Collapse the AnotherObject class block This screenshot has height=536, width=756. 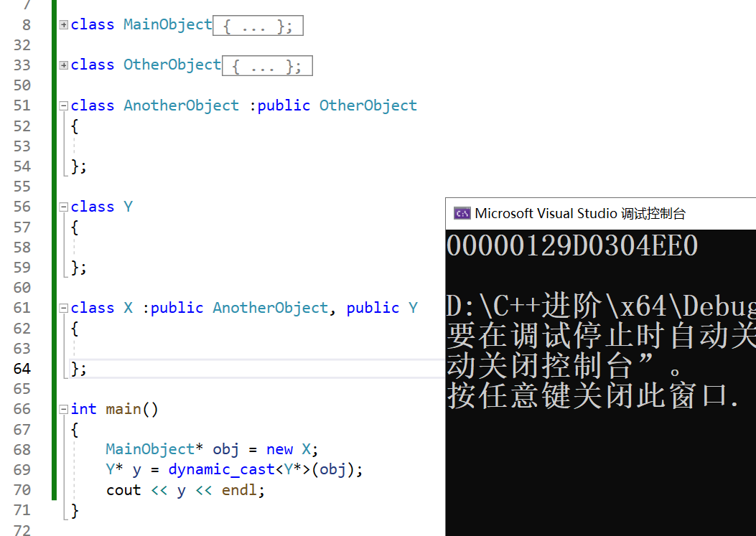coord(64,106)
